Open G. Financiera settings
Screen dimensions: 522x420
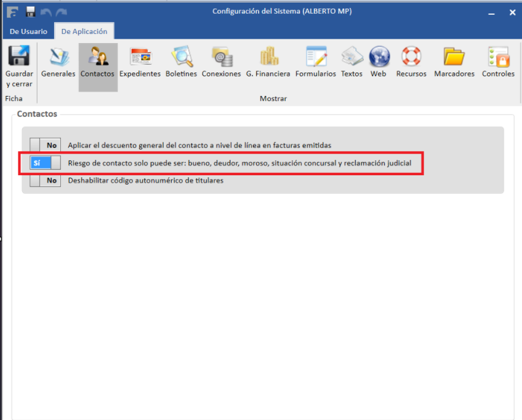268,63
